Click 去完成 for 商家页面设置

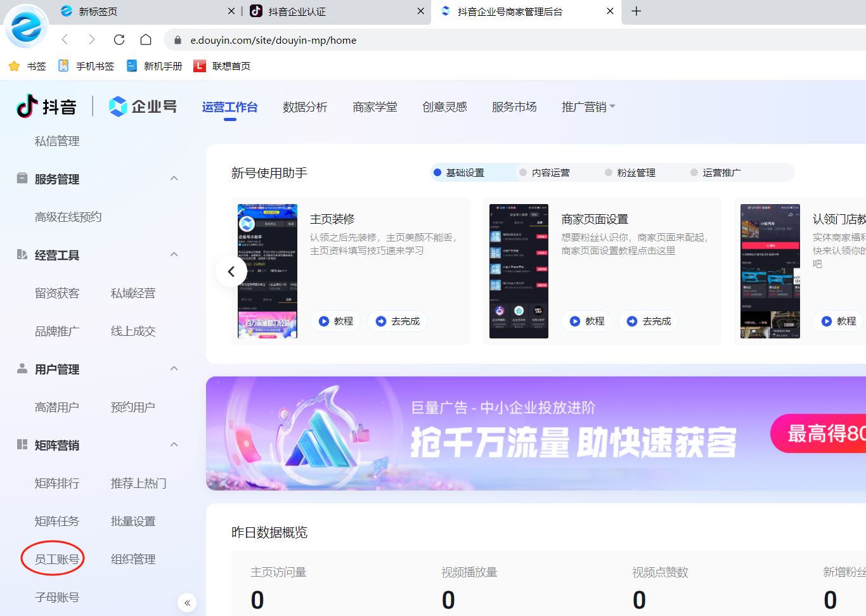(649, 321)
